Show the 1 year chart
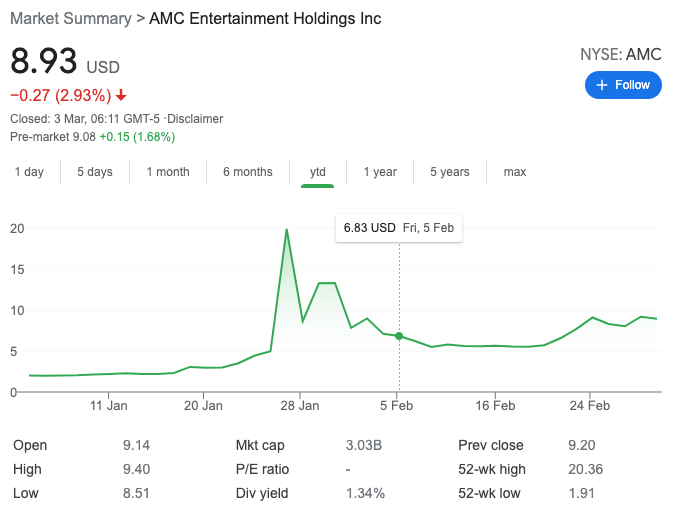Screen dimensions: 673x509 pos(380,172)
